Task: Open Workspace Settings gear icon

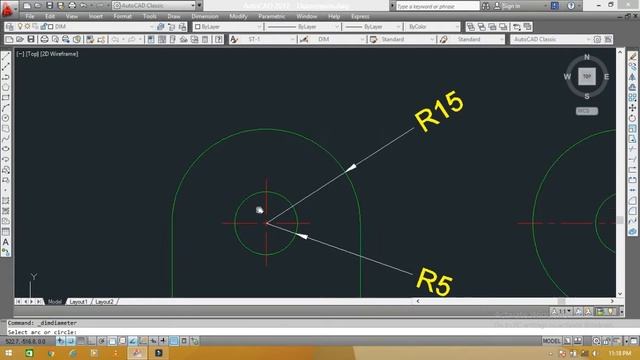Action: point(597,39)
